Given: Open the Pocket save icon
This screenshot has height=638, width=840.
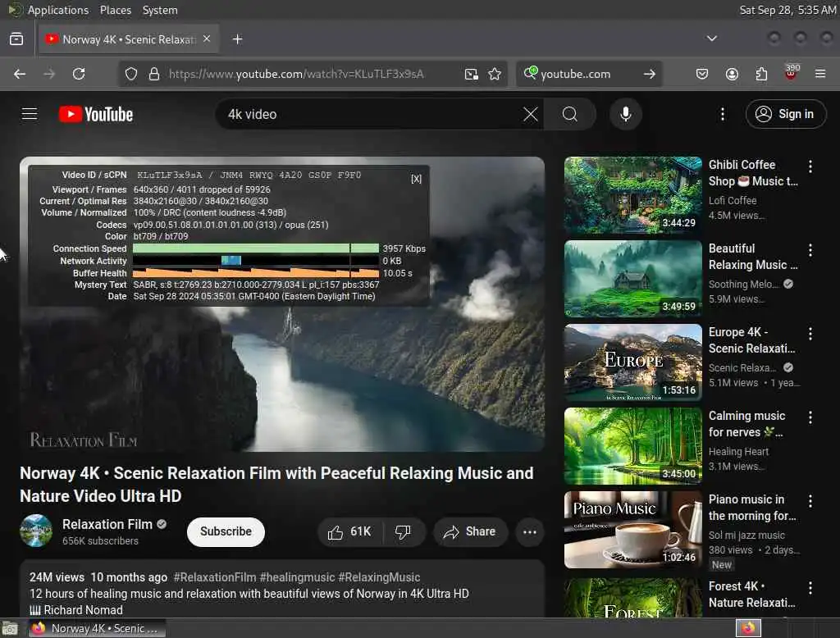Looking at the screenshot, I should tap(702, 74).
